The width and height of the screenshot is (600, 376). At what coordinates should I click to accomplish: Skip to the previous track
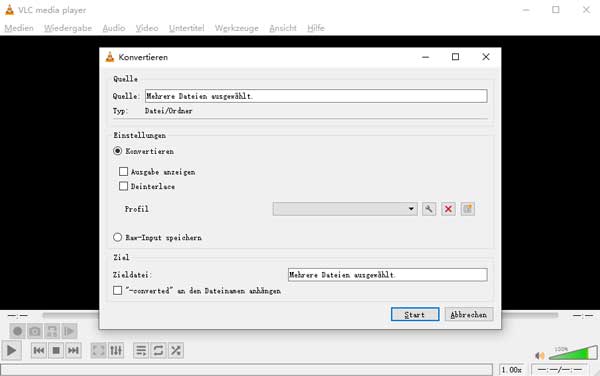(x=39, y=350)
